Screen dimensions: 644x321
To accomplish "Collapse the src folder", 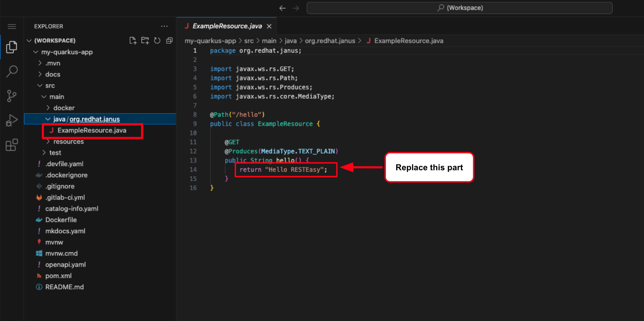I will pyautogui.click(x=40, y=85).
